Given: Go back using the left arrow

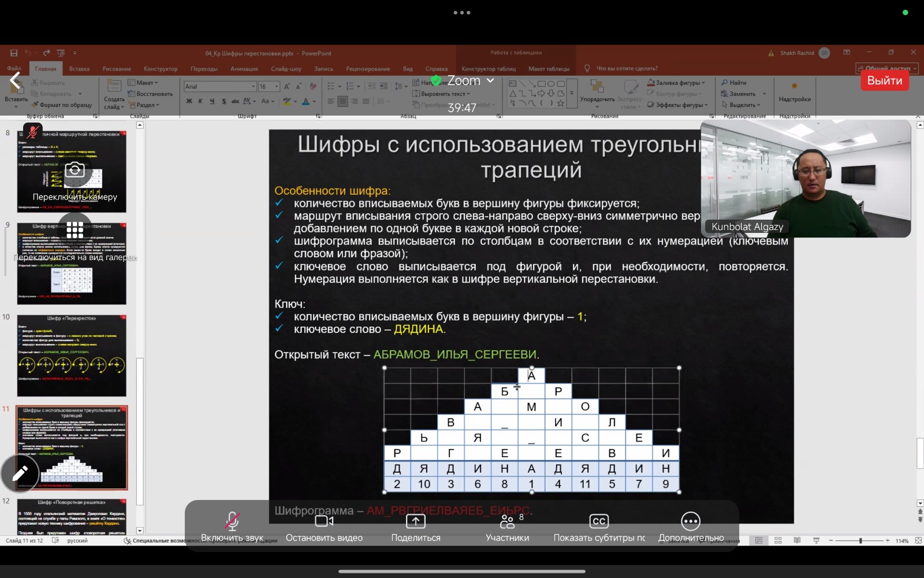Looking at the screenshot, I should tap(16, 81).
